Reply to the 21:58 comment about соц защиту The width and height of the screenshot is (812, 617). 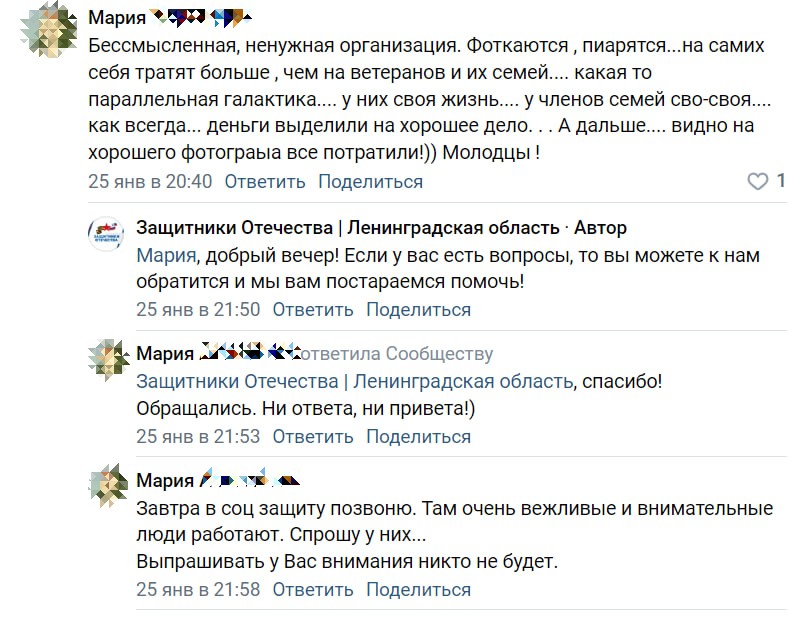click(x=313, y=589)
